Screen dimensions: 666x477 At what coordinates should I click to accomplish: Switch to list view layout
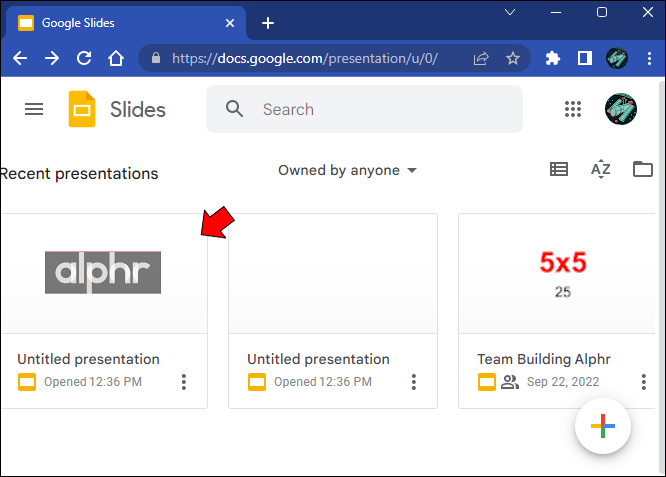click(559, 170)
